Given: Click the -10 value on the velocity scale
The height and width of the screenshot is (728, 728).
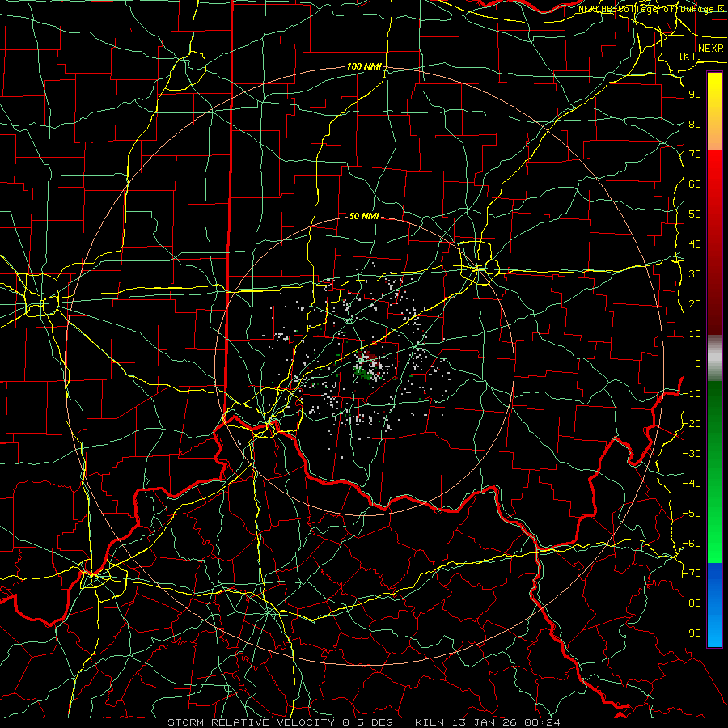Looking at the screenshot, I should point(692,394).
